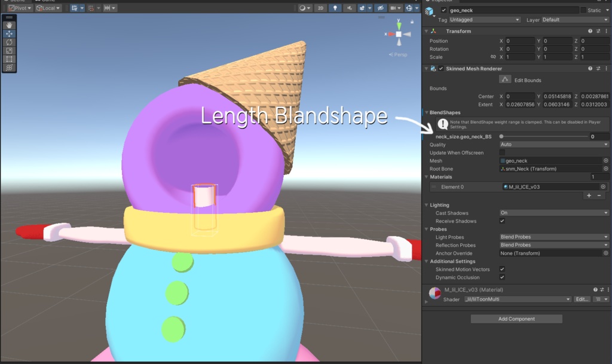This screenshot has height=364, width=612.
Task: Toggle the Static checkbox
Action: (x=583, y=10)
